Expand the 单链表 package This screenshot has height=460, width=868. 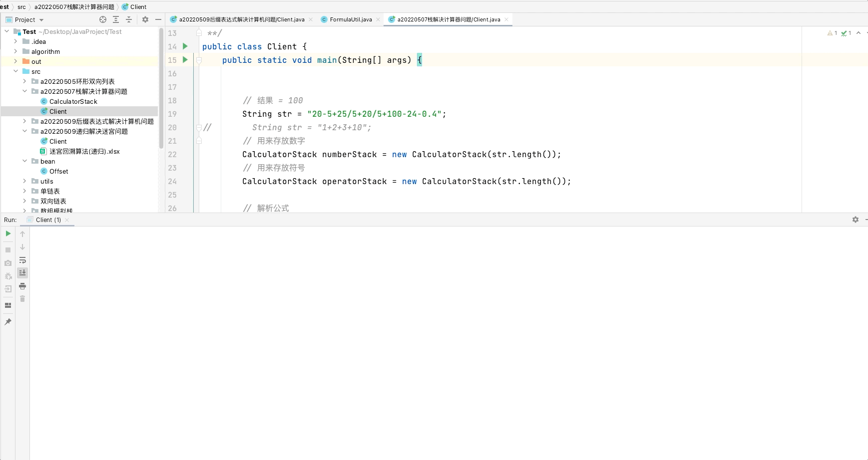(25, 191)
